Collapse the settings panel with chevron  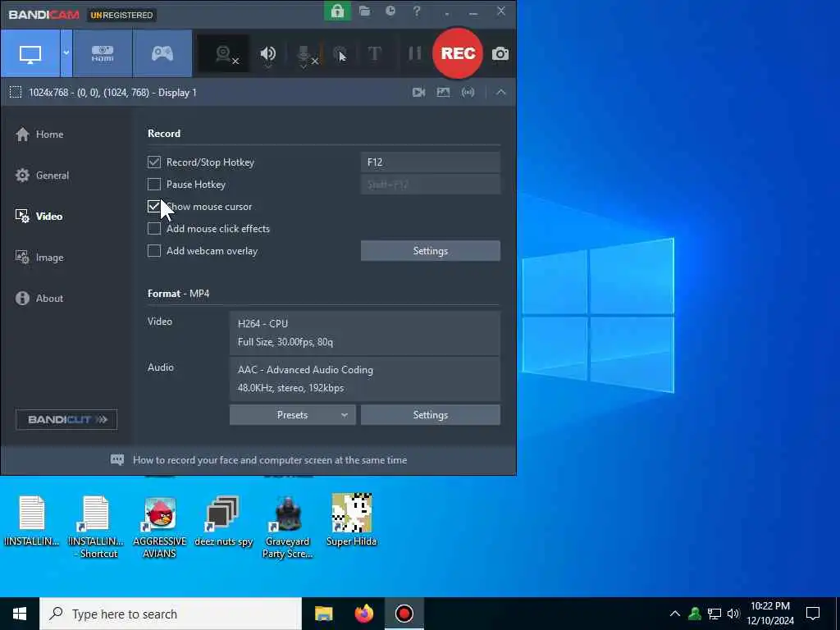pyautogui.click(x=501, y=92)
